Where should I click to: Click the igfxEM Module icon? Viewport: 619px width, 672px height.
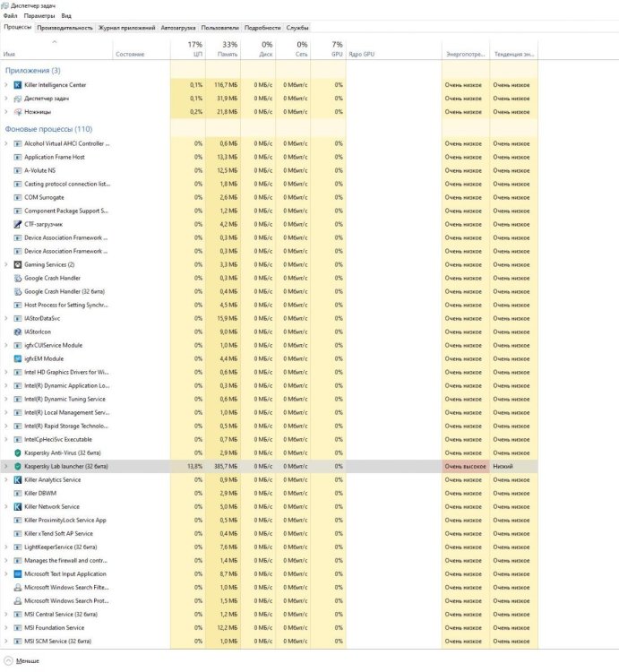click(x=18, y=358)
